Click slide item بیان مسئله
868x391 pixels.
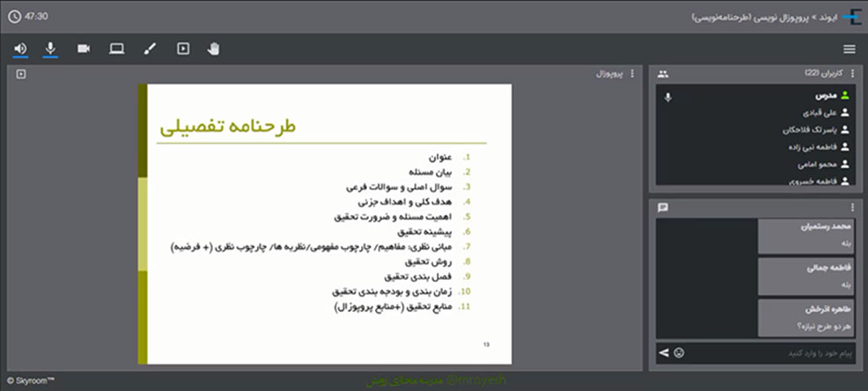tap(431, 172)
